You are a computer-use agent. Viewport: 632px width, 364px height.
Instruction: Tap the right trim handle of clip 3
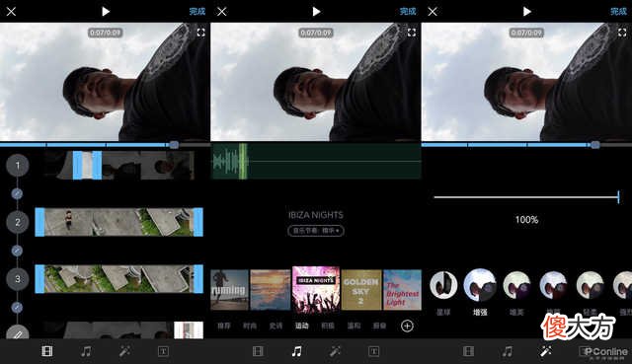click(x=198, y=278)
